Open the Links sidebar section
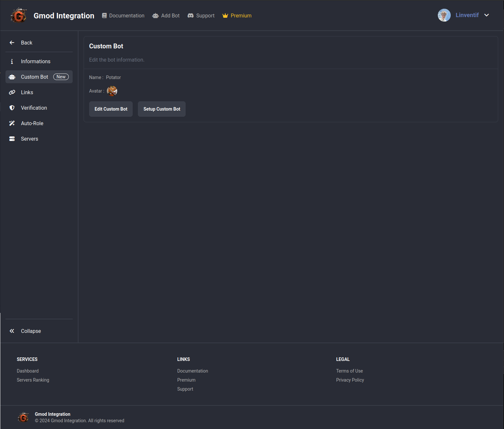Viewport: 504px width, 429px height. [x=39, y=92]
